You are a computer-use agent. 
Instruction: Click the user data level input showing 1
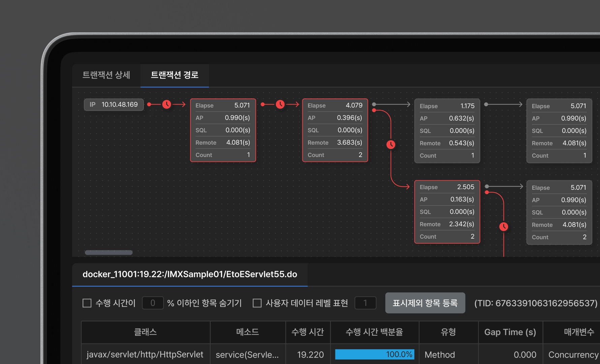[365, 303]
